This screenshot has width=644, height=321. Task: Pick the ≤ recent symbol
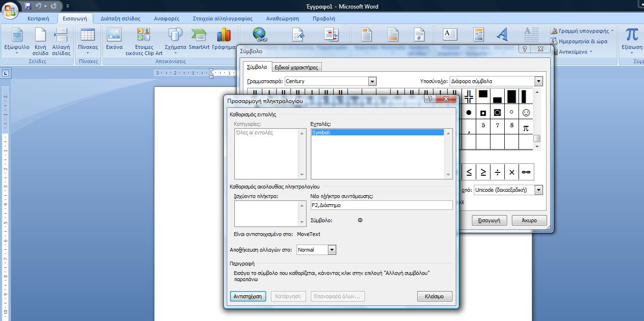469,172
